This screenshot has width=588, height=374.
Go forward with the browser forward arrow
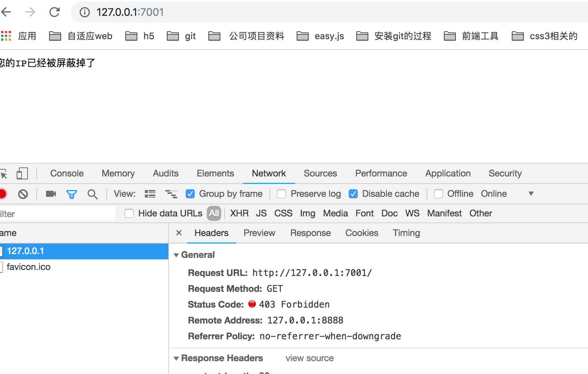[x=30, y=12]
